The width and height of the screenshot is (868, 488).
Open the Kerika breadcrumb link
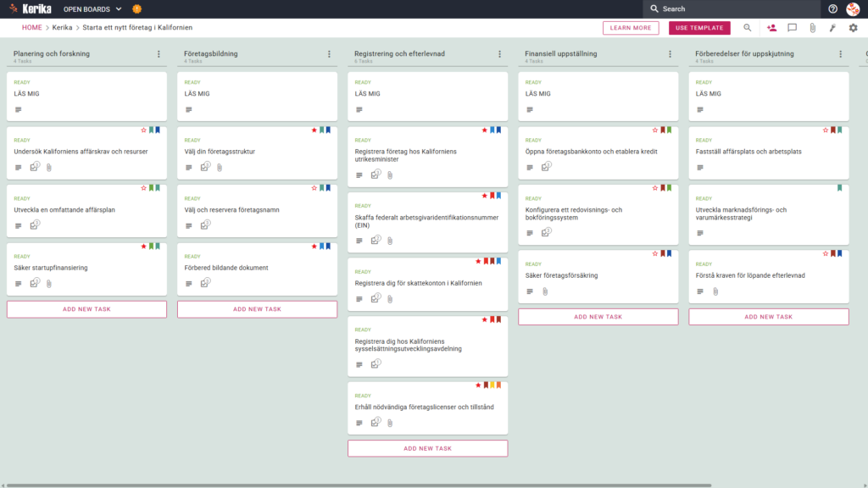coord(62,28)
